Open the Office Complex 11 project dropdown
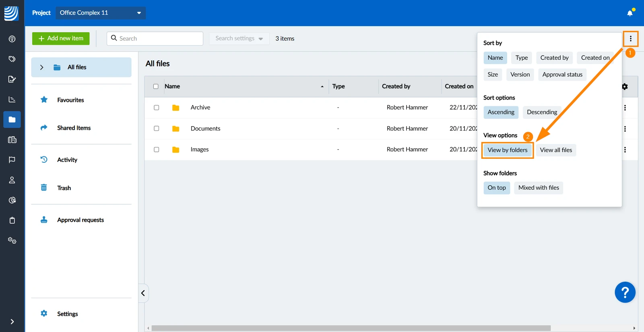The width and height of the screenshot is (644, 332). tap(101, 13)
